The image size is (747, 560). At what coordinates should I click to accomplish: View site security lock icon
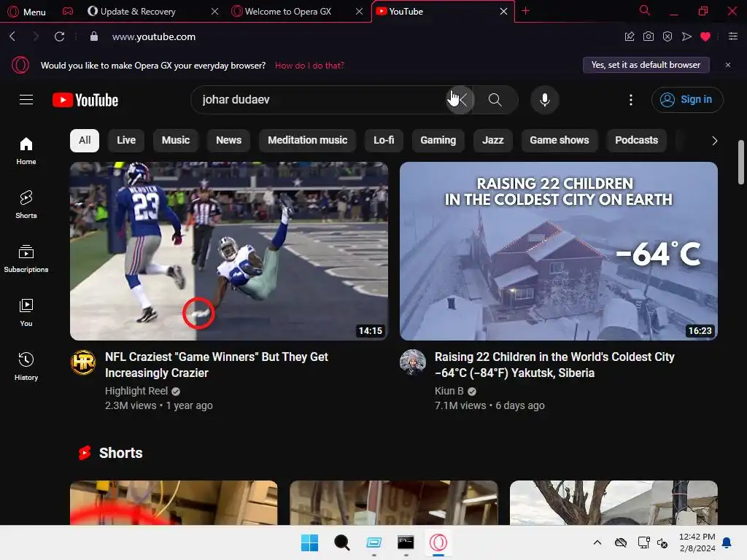pyautogui.click(x=94, y=36)
